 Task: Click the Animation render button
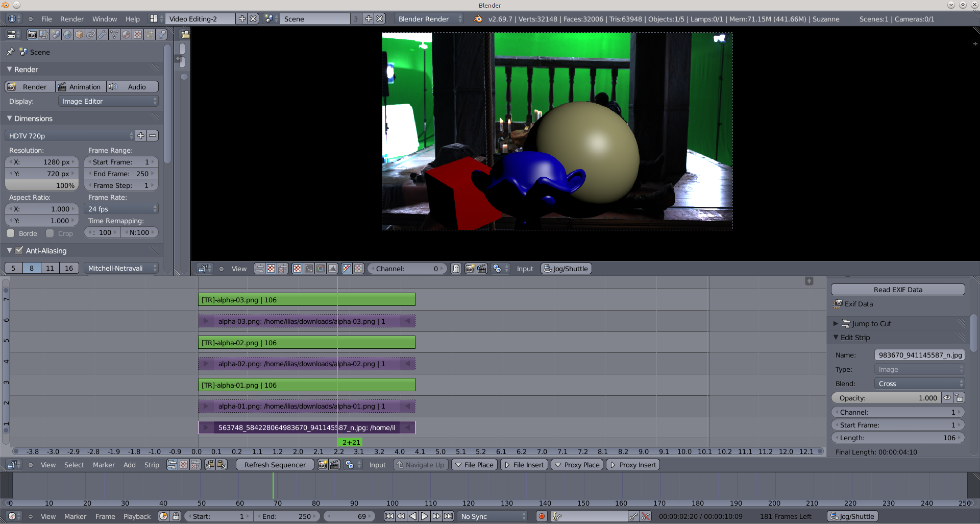tap(81, 87)
